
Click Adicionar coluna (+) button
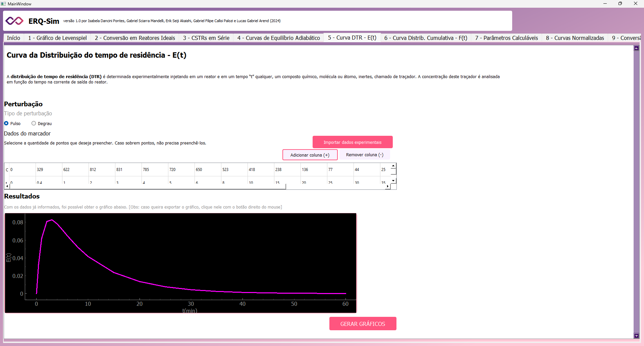(x=310, y=155)
